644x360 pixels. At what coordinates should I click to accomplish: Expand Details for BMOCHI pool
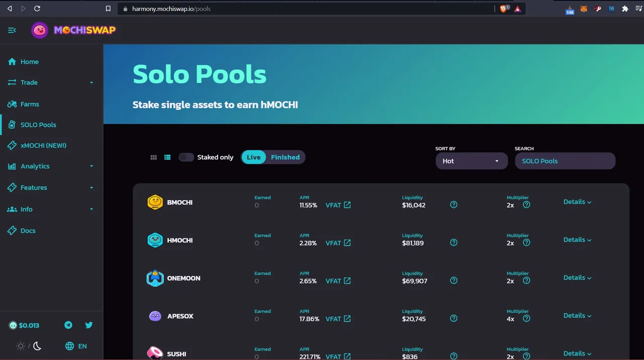577,202
